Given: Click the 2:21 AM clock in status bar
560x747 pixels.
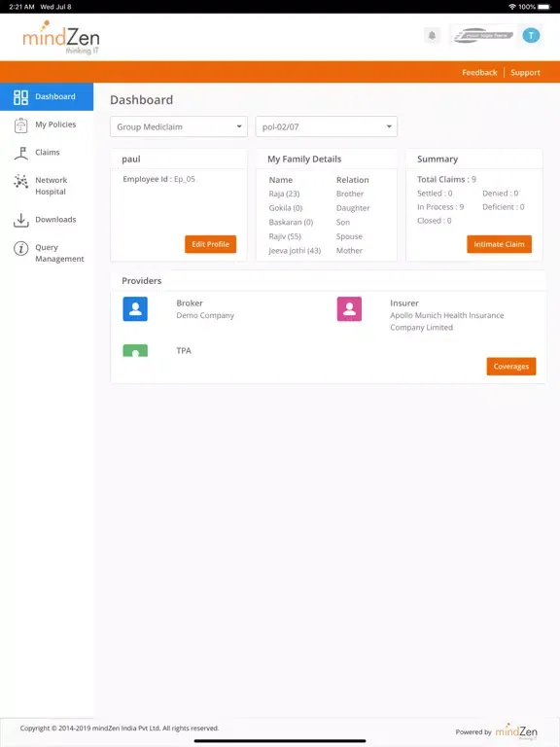Looking at the screenshot, I should click(x=21, y=7).
